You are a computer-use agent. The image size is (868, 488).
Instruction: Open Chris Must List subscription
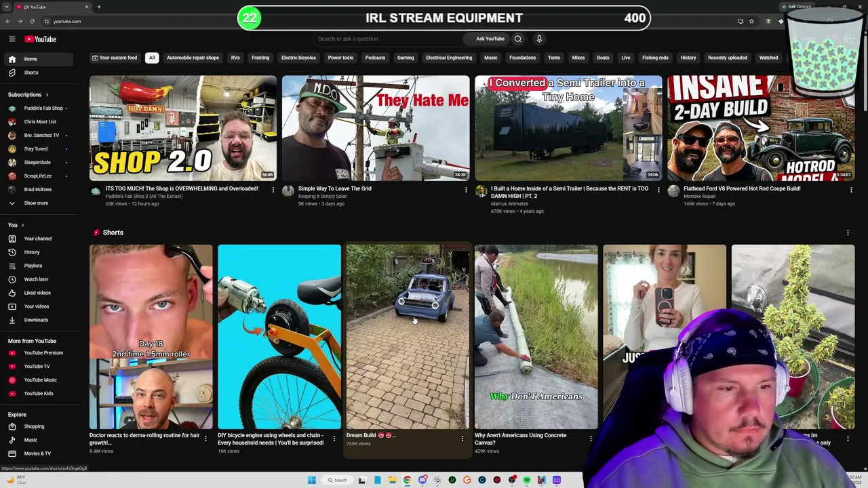(38, 121)
